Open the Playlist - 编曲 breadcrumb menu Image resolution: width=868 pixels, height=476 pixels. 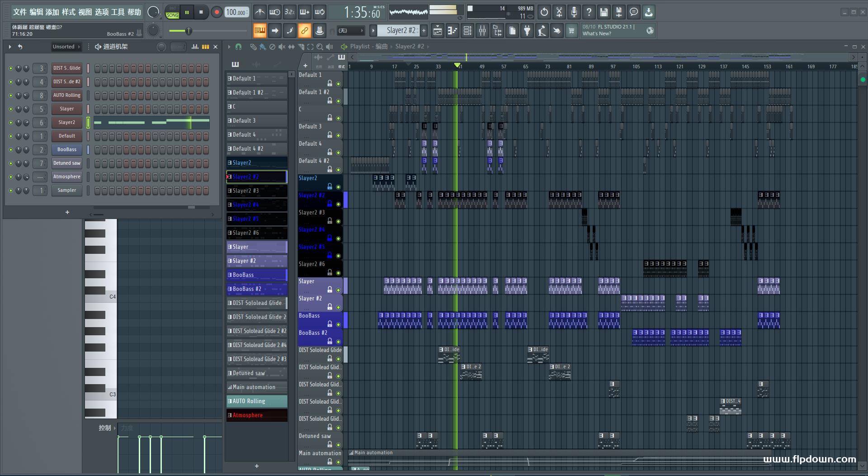[x=369, y=46]
